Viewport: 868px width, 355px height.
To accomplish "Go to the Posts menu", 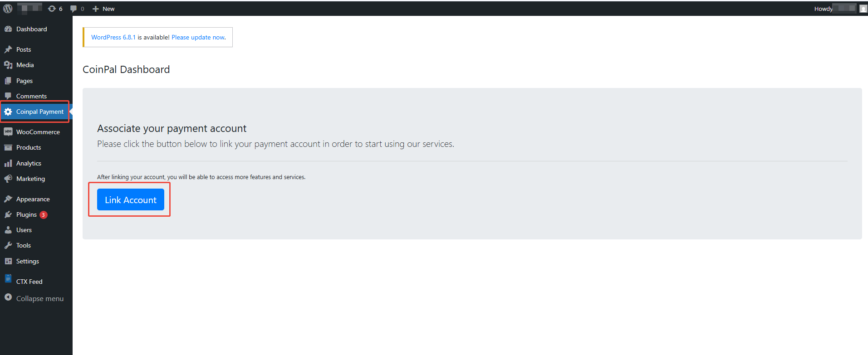I will pos(24,49).
